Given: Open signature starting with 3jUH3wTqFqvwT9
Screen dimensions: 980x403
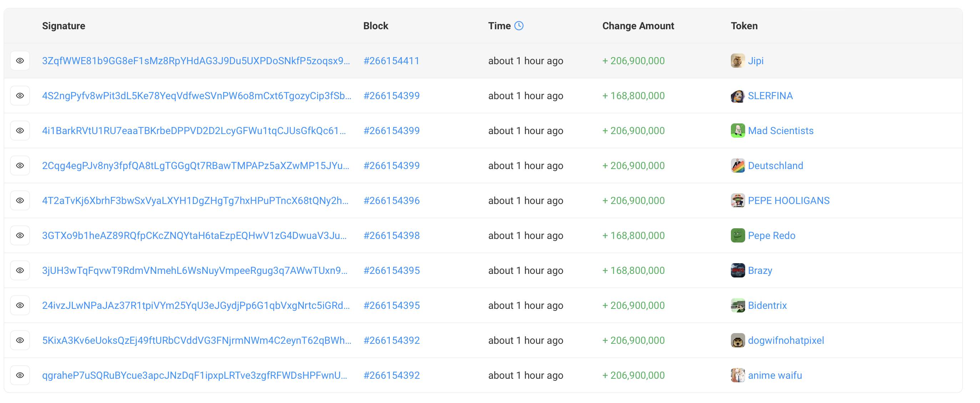Looking at the screenshot, I should coord(195,271).
